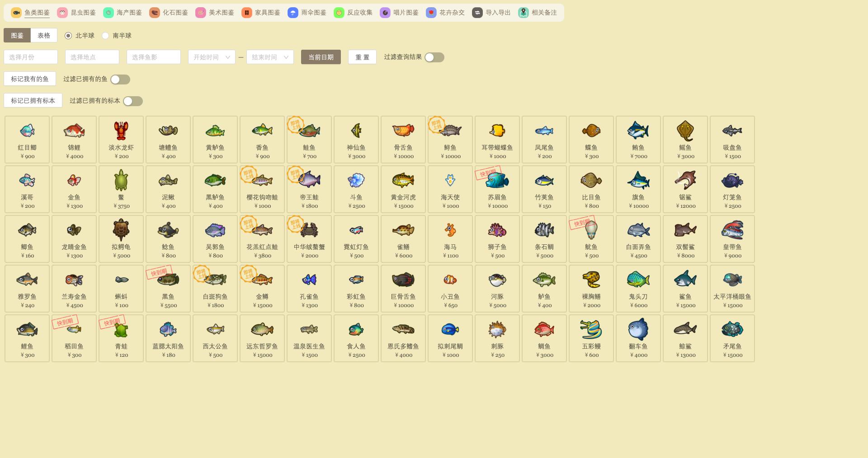Click the 五彩鳗 ribbon eel icon

pyautogui.click(x=591, y=329)
